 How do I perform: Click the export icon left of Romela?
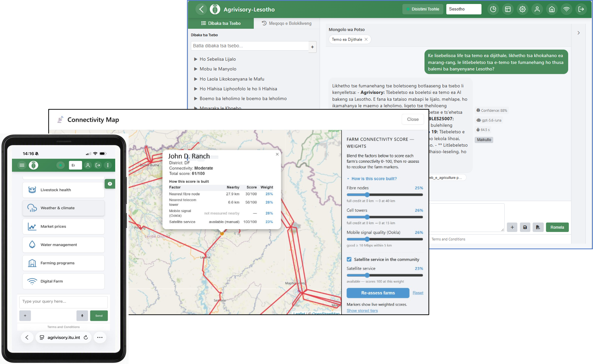pyautogui.click(x=538, y=227)
